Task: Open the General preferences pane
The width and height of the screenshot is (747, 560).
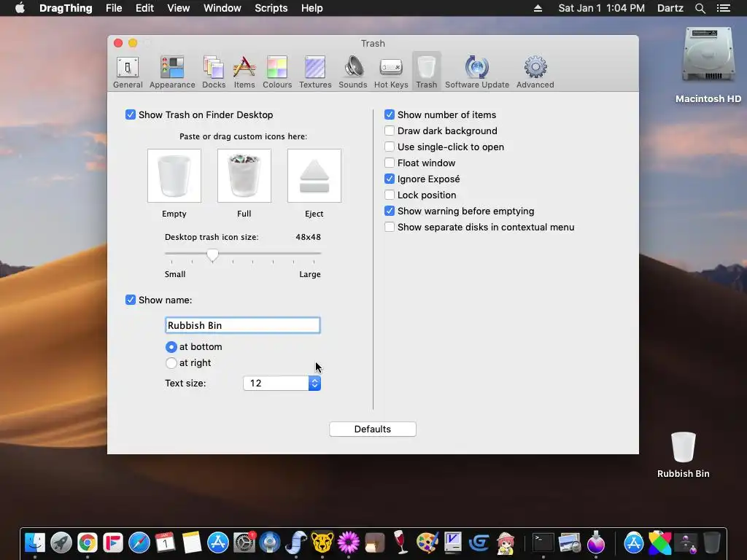Action: coord(128,72)
